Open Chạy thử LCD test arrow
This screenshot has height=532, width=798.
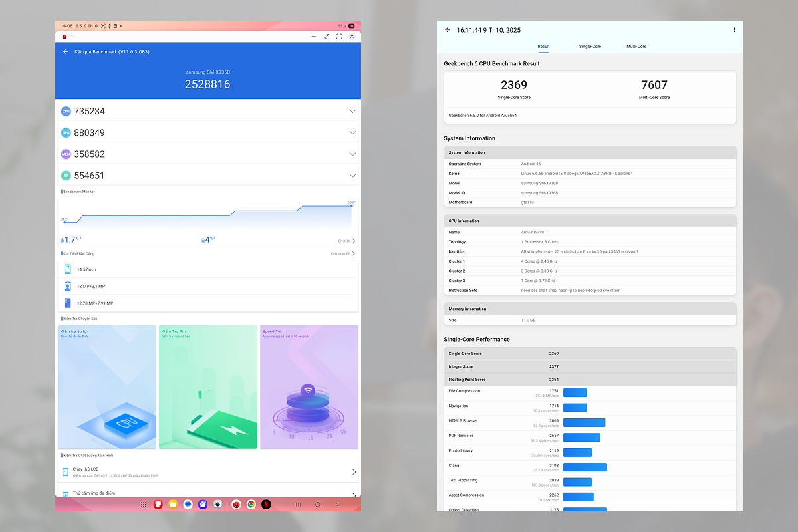[x=354, y=472]
